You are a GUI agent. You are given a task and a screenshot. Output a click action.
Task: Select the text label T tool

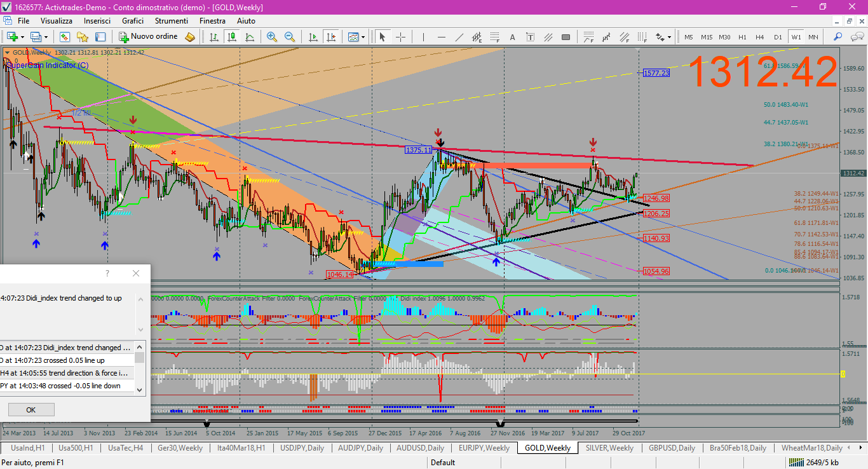tap(531, 37)
